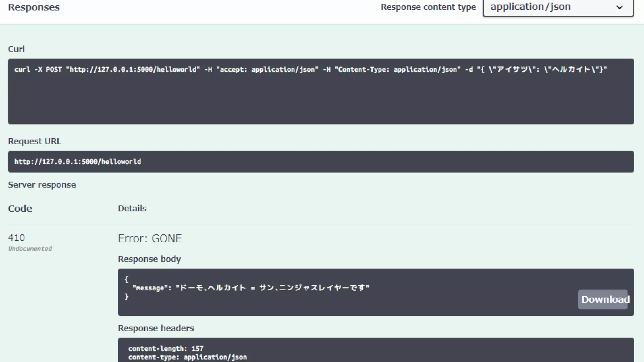Click the message line in Response body
The width and height of the screenshot is (644, 362).
(x=251, y=288)
